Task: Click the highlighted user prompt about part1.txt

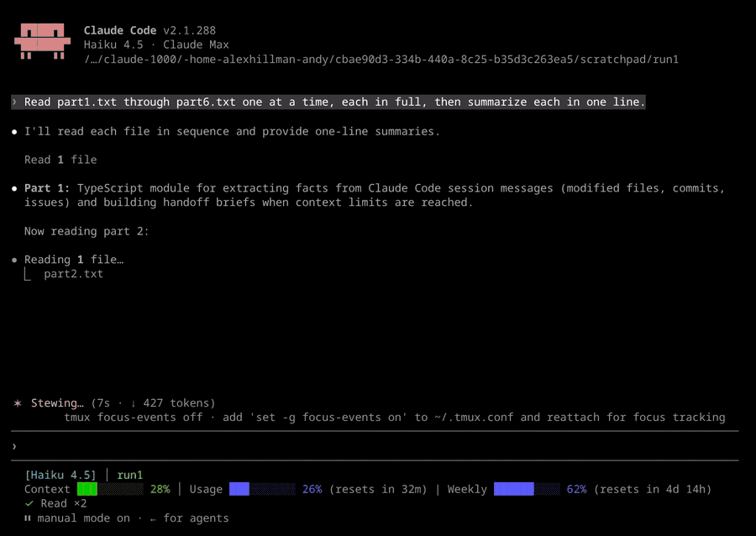Action: (328, 102)
